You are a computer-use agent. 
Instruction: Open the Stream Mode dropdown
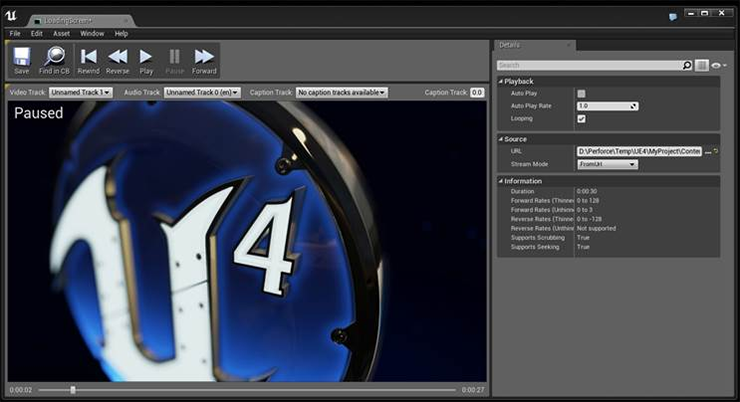(x=607, y=164)
